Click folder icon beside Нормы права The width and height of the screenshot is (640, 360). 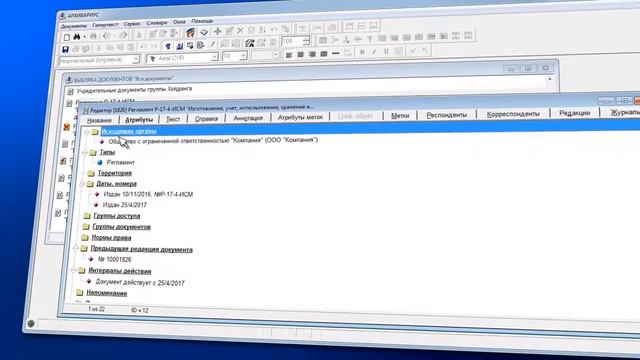pos(84,237)
